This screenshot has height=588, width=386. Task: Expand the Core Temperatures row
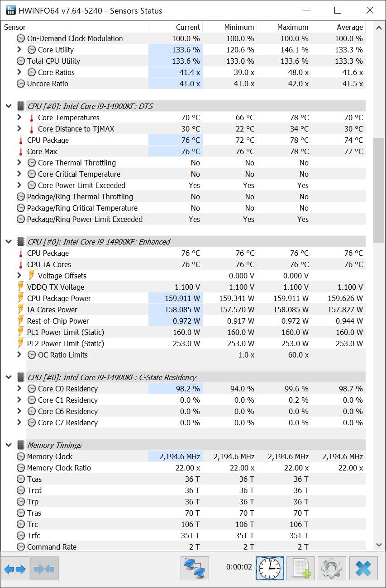(19, 118)
